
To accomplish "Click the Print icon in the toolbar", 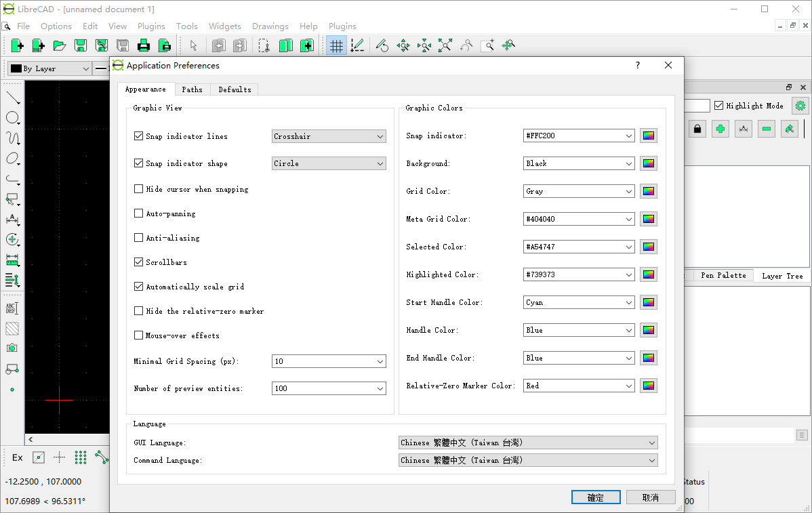I will point(143,45).
